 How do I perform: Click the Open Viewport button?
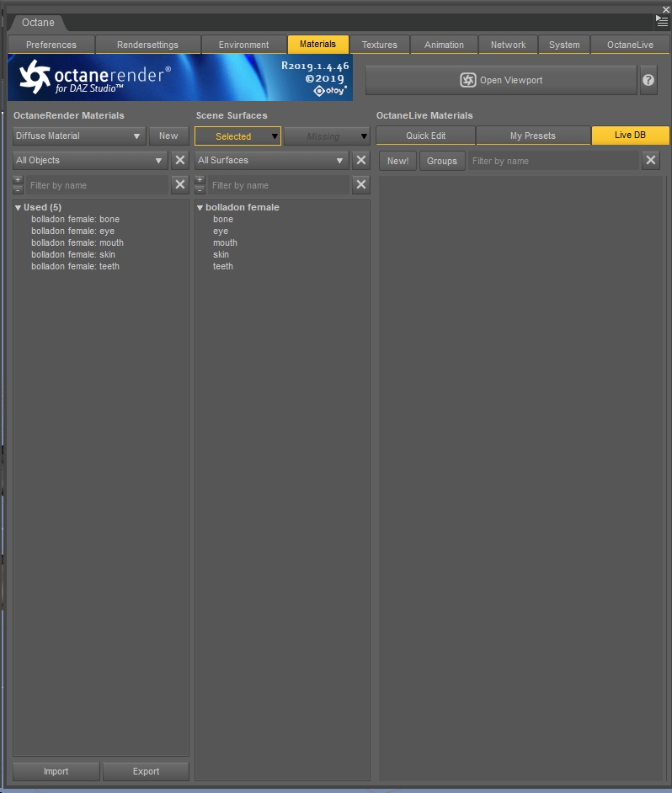[501, 80]
